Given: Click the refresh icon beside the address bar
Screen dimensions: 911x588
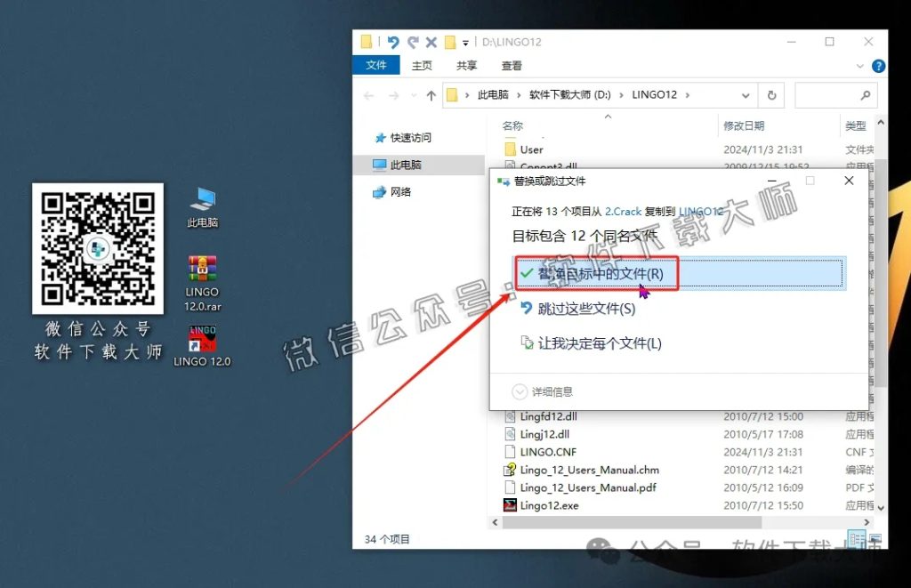Looking at the screenshot, I should click(x=770, y=94).
